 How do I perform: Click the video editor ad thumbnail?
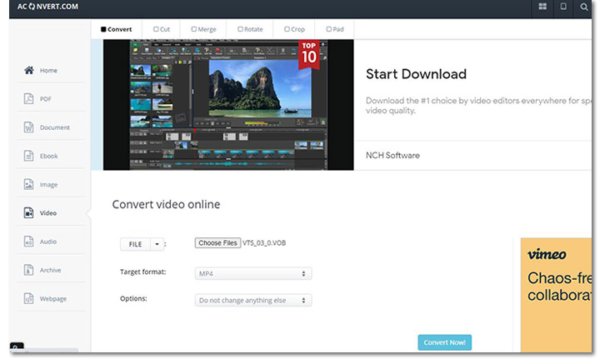tap(227, 104)
